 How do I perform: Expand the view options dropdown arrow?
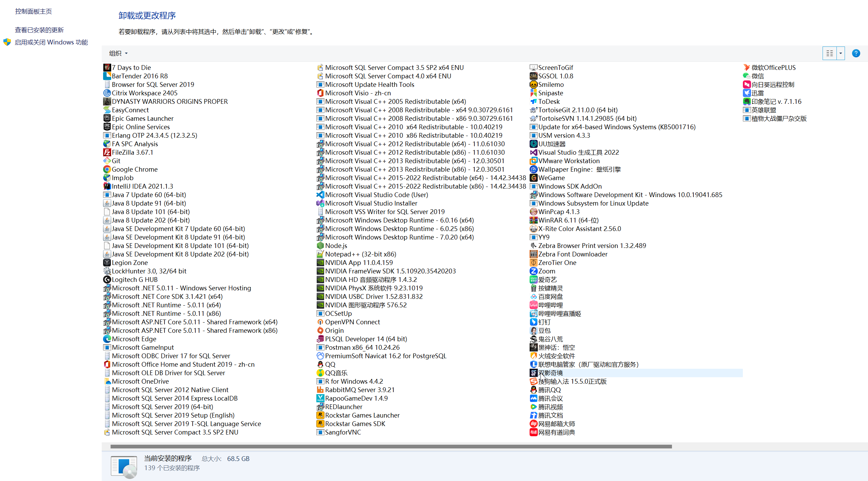pos(841,53)
